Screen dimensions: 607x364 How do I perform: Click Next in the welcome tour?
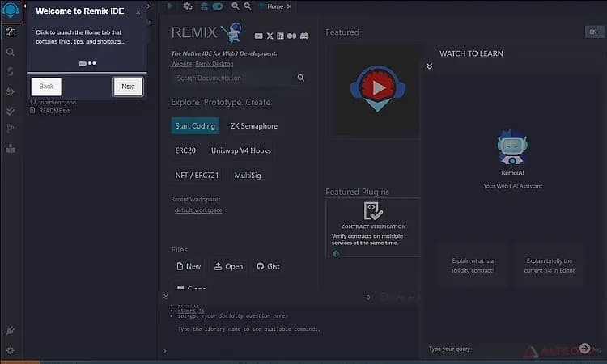(x=128, y=87)
